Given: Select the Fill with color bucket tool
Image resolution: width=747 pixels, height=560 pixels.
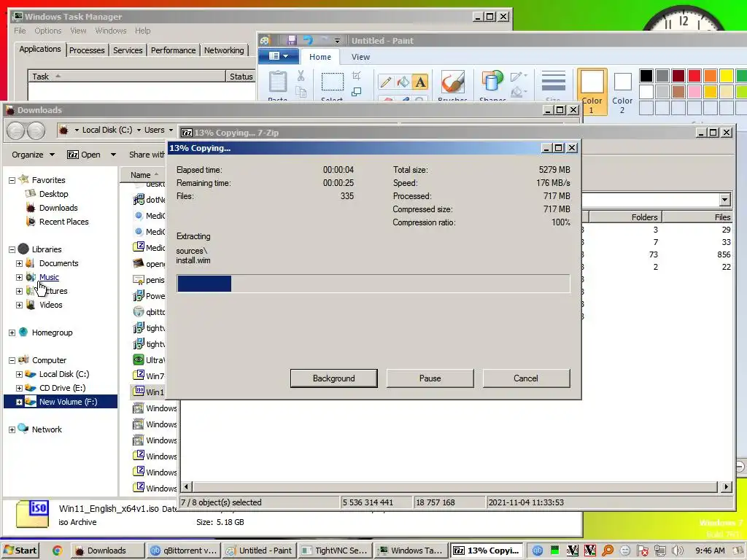Looking at the screenshot, I should pos(403,82).
